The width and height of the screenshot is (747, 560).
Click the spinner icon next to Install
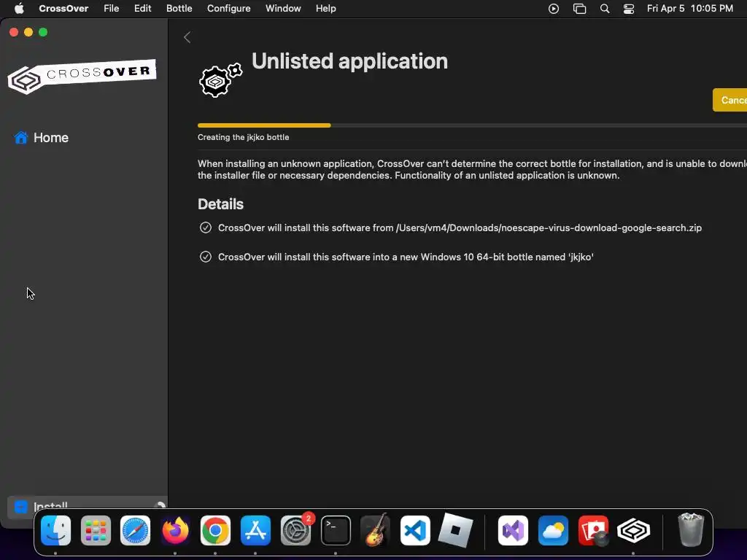click(x=160, y=506)
